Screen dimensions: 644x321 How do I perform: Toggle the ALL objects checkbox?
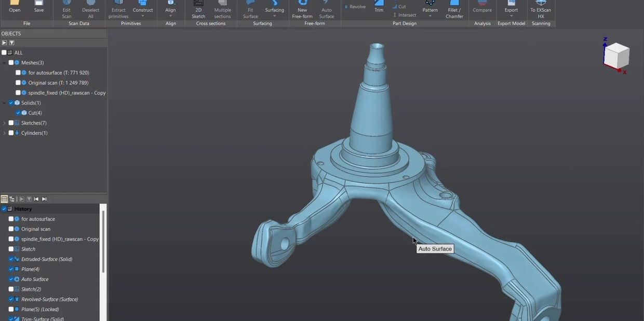(4, 53)
